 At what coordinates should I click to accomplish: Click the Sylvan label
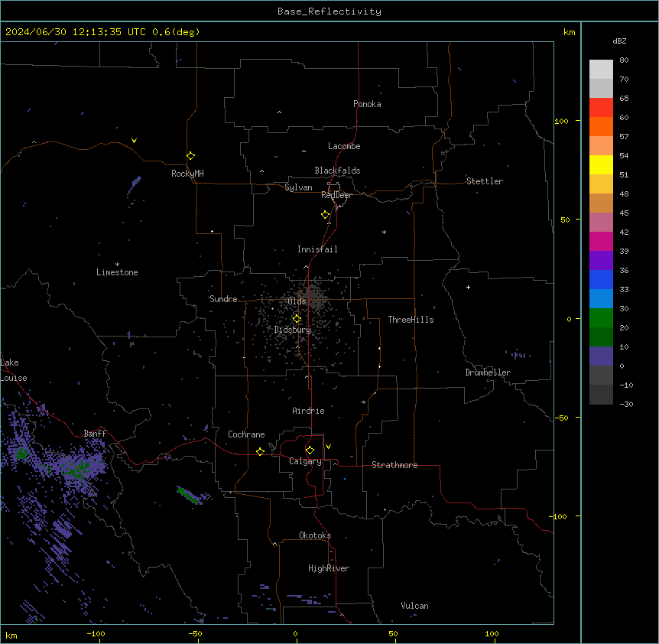[298, 187]
